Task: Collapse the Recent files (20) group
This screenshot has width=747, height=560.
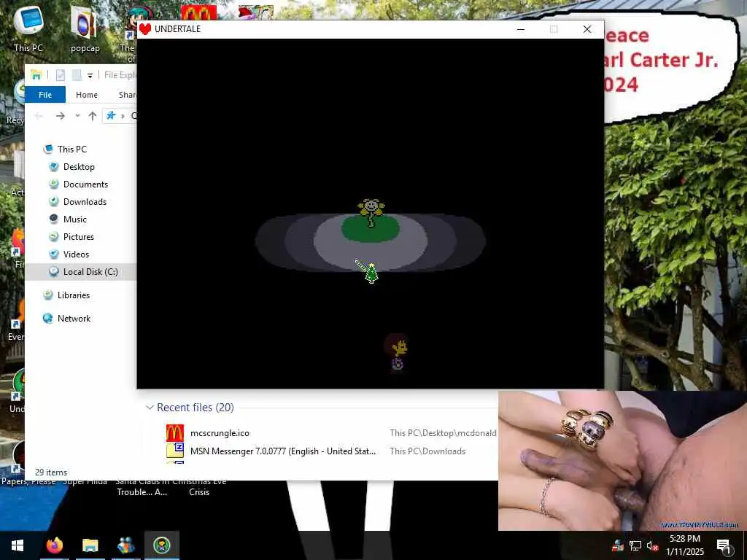Action: 150,408
